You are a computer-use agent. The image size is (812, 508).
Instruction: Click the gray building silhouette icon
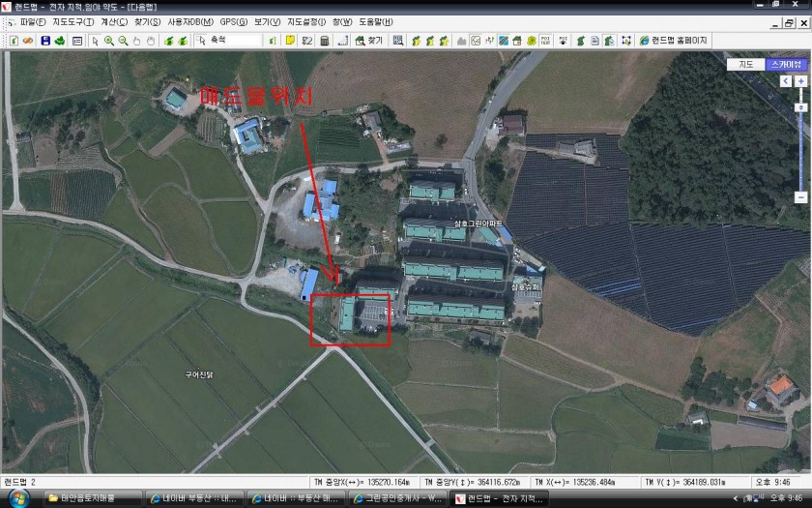tap(461, 41)
